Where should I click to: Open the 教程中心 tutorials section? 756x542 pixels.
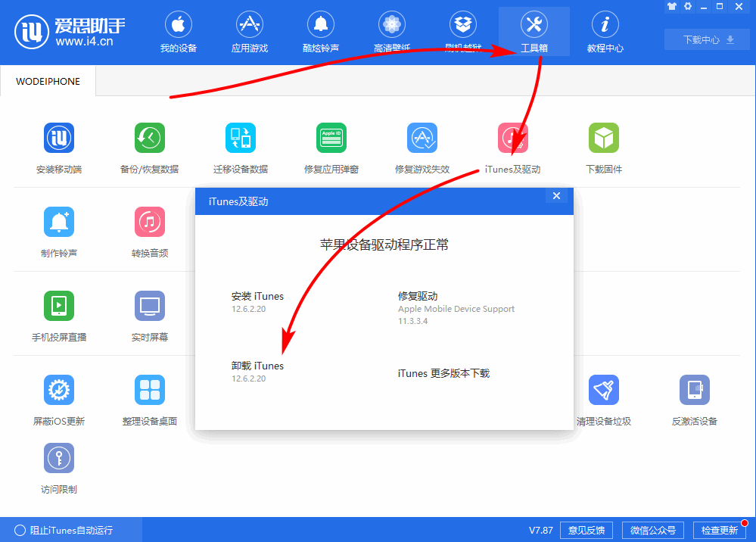tap(605, 32)
